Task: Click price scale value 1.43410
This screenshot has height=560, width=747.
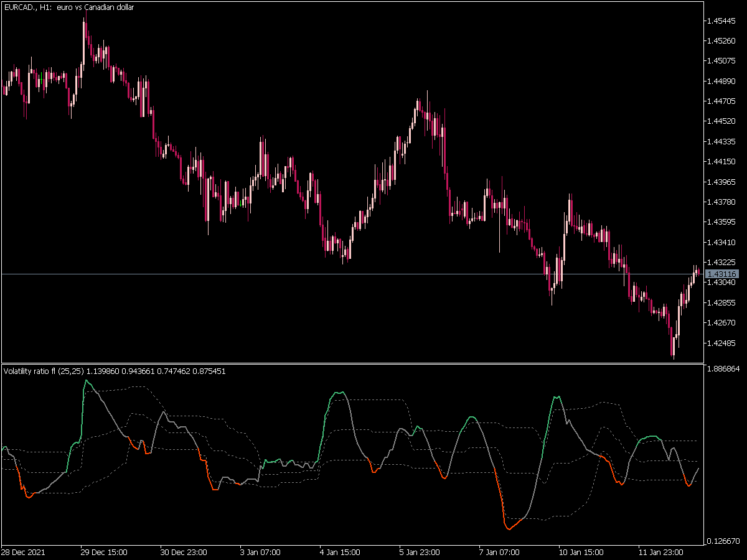Action: click(723, 242)
